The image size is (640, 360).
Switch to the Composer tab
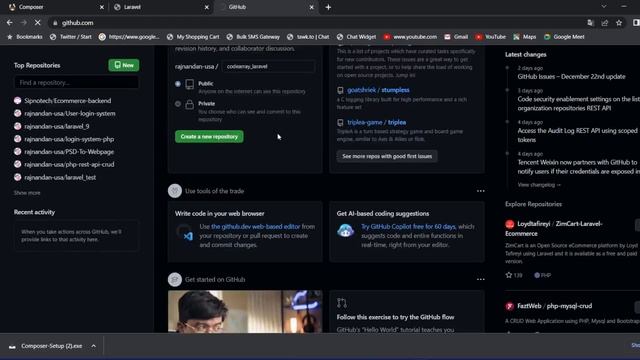click(54, 7)
